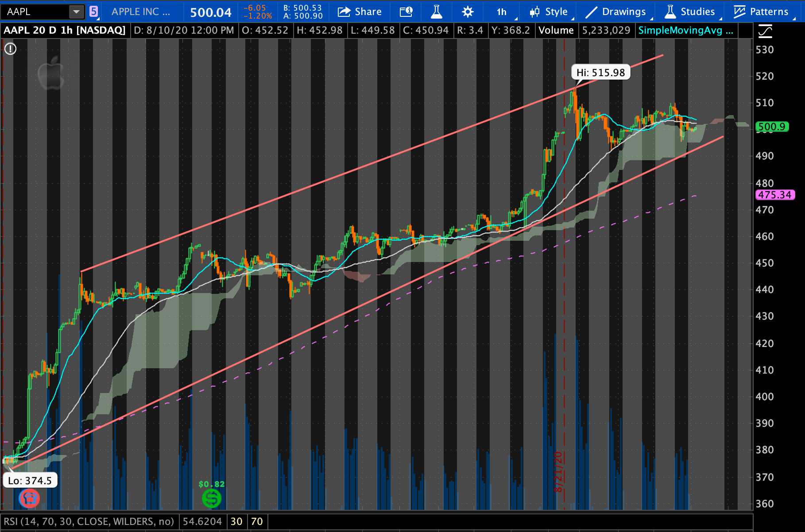Click the RSI oversold value 30
This screenshot has width=805, height=532.
(x=236, y=521)
